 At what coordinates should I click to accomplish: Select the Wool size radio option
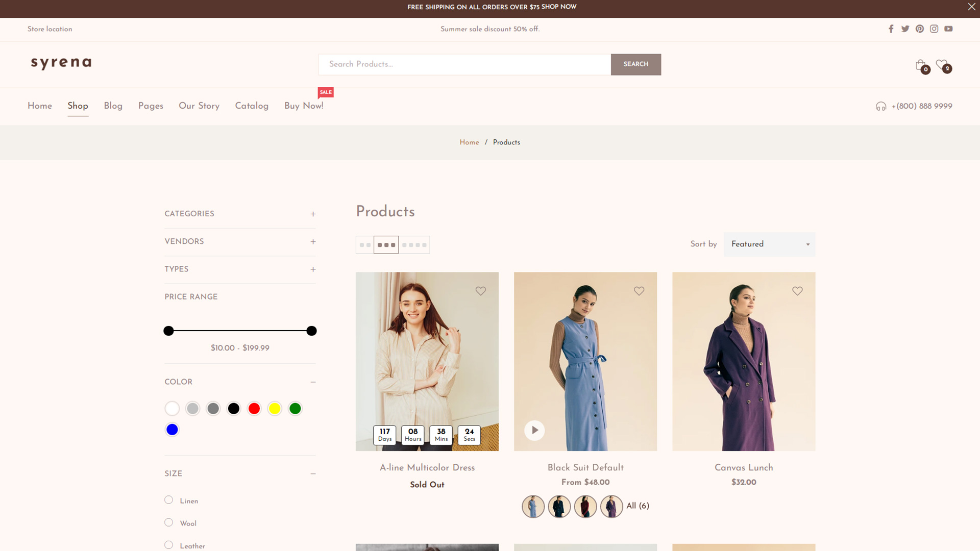pos(168,522)
